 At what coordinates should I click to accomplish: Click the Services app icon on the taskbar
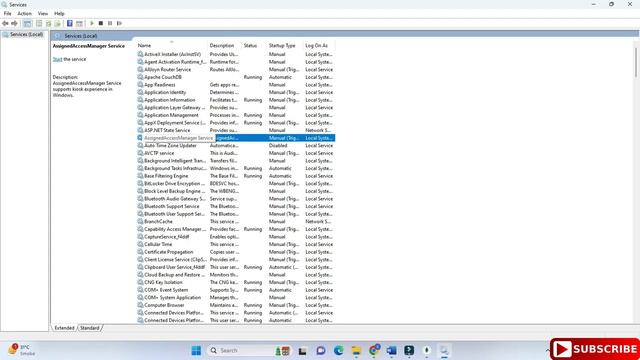coord(444,350)
